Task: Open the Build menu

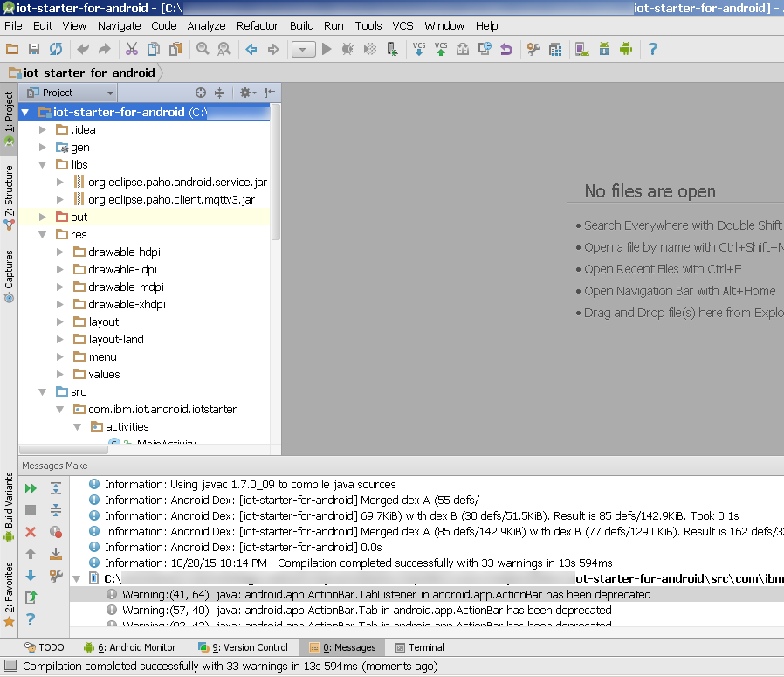Action: click(302, 26)
